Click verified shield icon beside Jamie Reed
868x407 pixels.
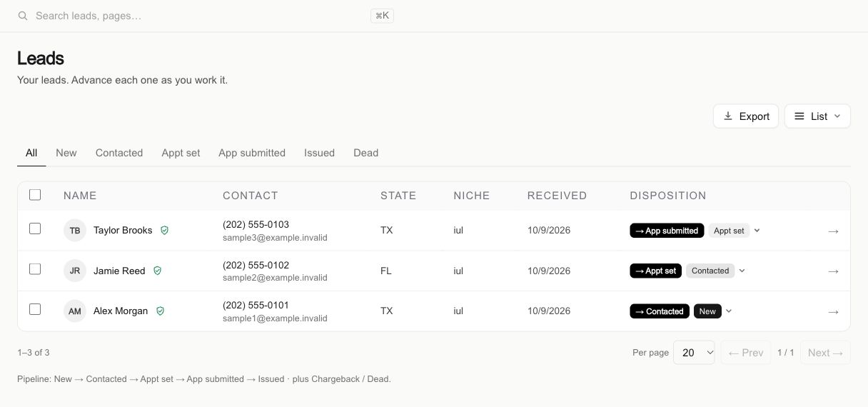pyautogui.click(x=158, y=271)
